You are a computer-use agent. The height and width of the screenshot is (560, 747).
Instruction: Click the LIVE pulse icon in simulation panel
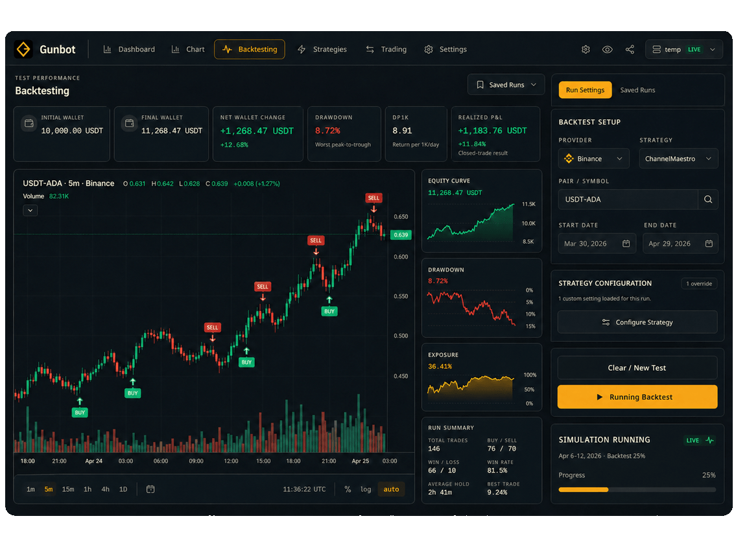coord(710,441)
